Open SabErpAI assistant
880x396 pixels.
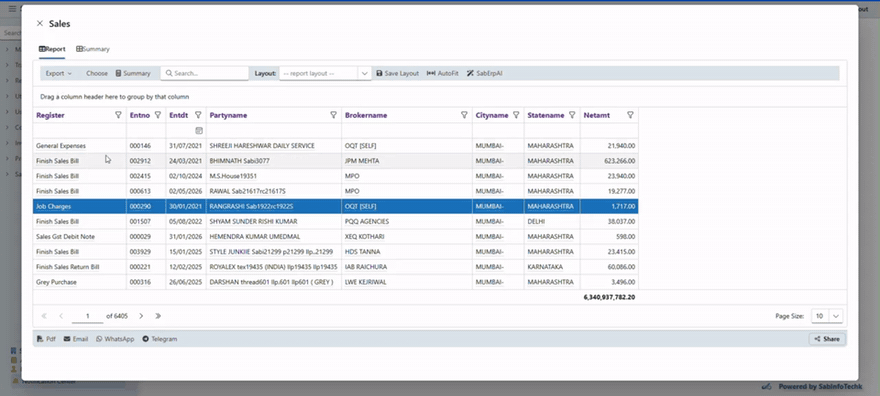(x=484, y=73)
